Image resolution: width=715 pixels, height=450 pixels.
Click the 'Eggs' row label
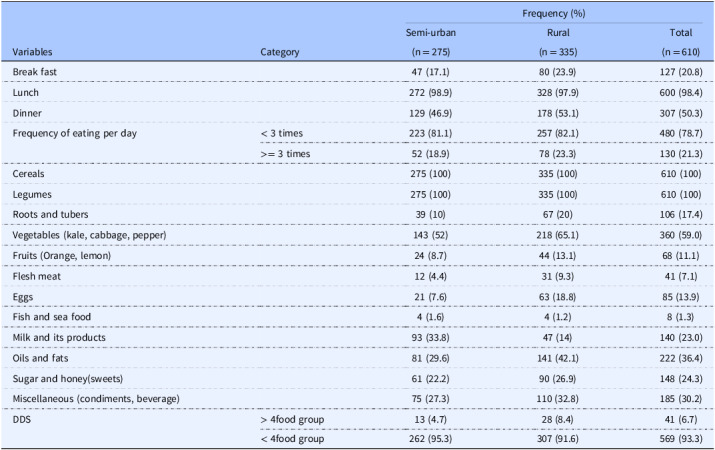(x=23, y=297)
